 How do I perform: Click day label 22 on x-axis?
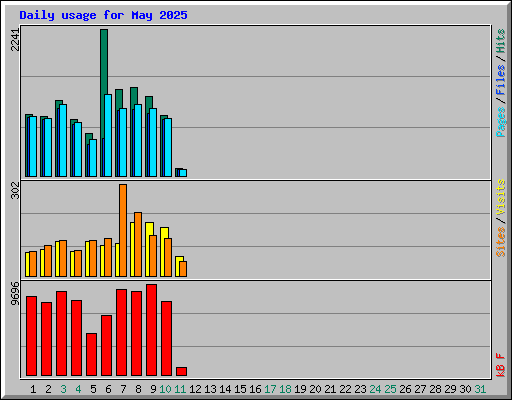(x=345, y=389)
